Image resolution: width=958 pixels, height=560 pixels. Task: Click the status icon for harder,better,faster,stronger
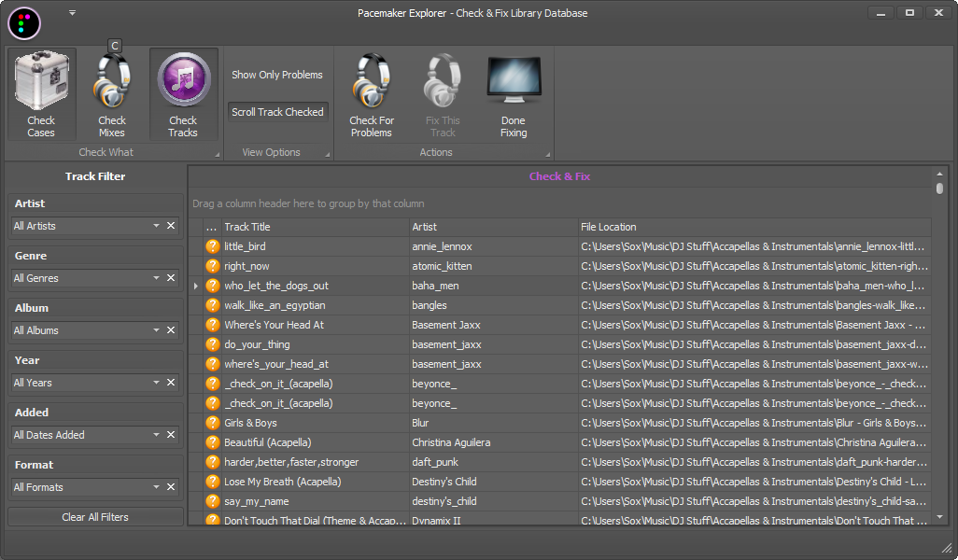pyautogui.click(x=213, y=462)
